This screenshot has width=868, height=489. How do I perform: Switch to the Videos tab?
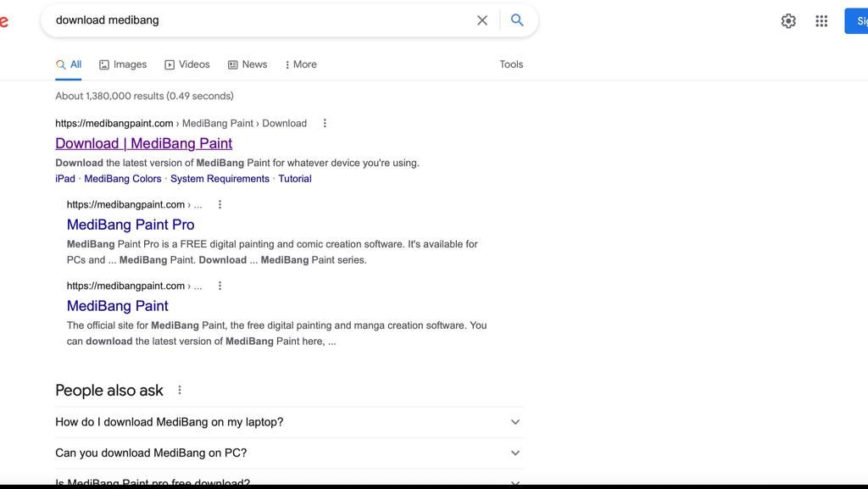point(187,65)
